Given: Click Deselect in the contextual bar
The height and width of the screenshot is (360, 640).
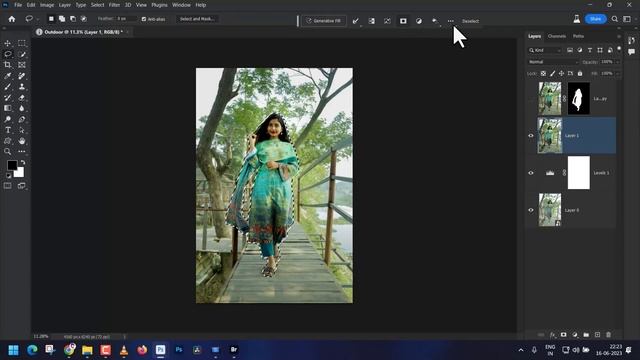Looking at the screenshot, I should point(470,21).
